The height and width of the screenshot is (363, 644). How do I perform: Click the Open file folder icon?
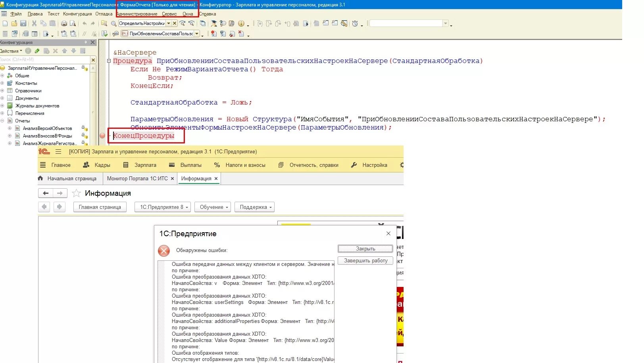(x=14, y=23)
